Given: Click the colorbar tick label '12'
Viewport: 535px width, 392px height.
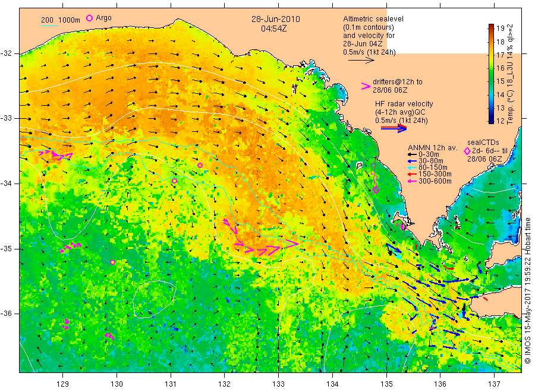Looking at the screenshot, I should [500, 121].
